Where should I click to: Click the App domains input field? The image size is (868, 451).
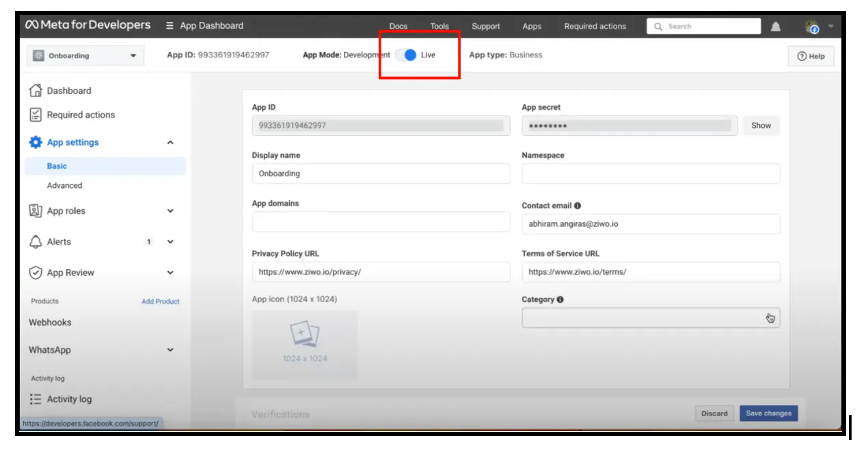(381, 221)
